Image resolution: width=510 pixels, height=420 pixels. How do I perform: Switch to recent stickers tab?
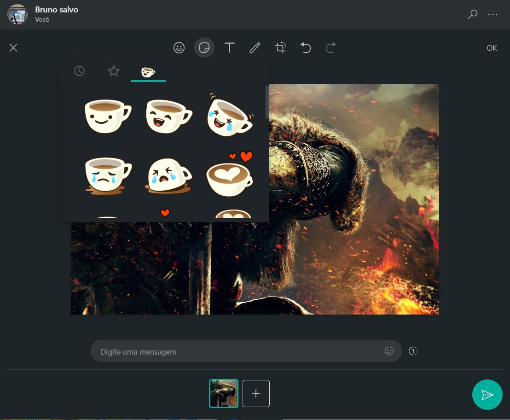tap(79, 71)
